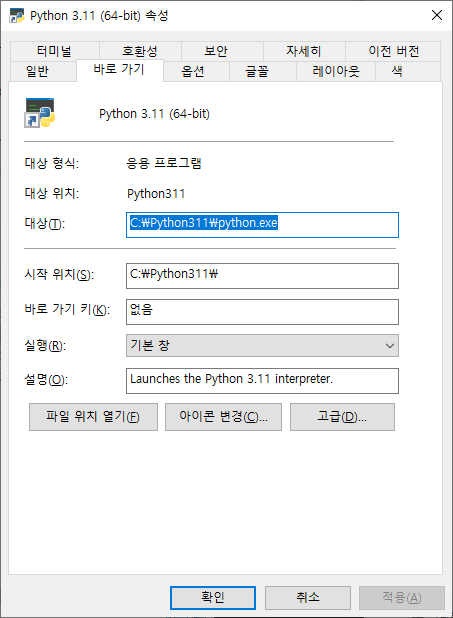Click the 대상 target path field
This screenshot has width=453, height=618.
click(262, 225)
